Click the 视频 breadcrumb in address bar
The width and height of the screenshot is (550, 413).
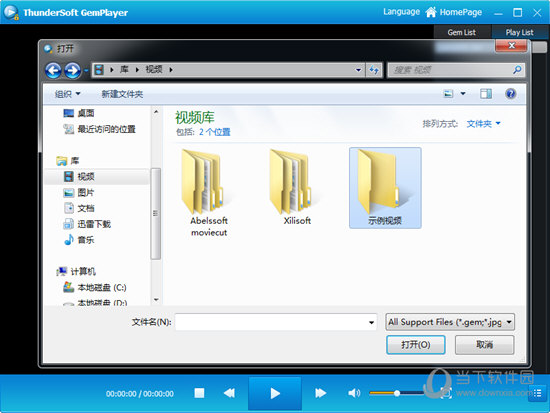click(x=154, y=69)
